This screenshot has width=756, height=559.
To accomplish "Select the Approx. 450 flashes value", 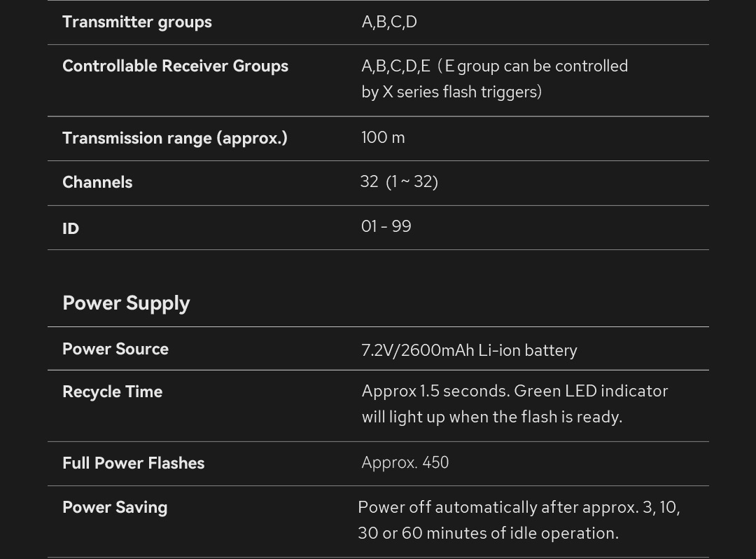I will [x=405, y=462].
